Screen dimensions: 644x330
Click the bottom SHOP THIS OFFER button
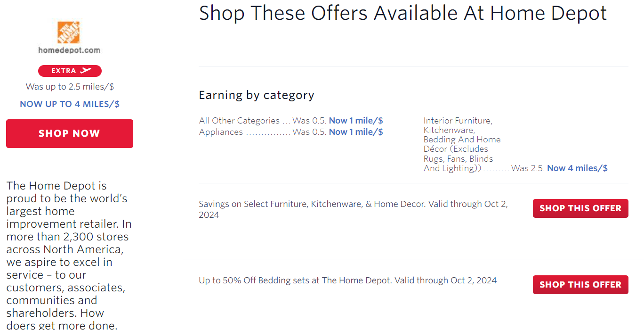tap(580, 285)
